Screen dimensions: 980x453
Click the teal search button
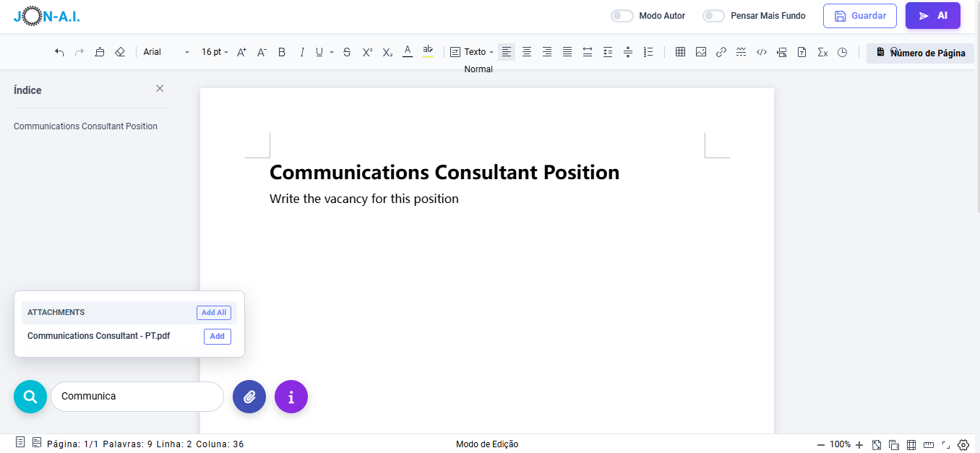pos(30,397)
